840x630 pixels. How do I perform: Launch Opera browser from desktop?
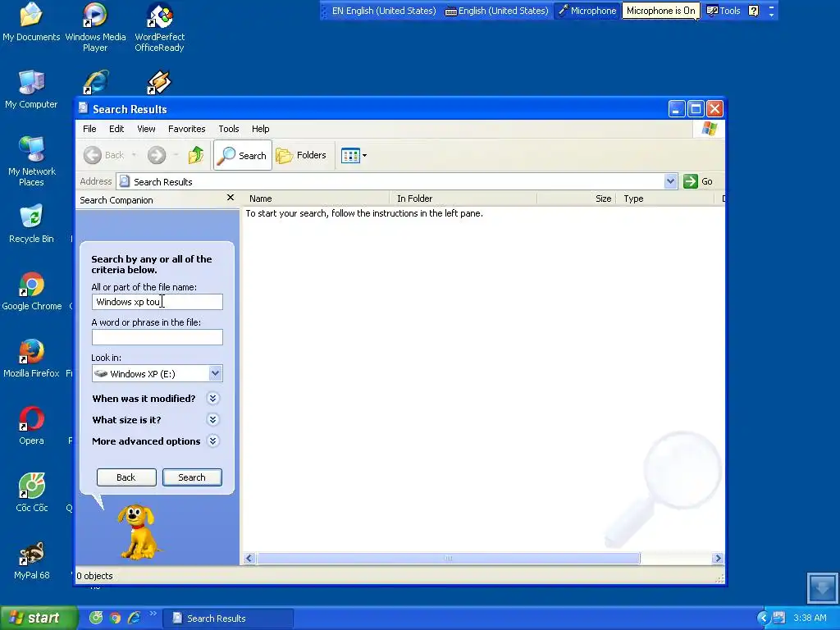[x=31, y=426]
